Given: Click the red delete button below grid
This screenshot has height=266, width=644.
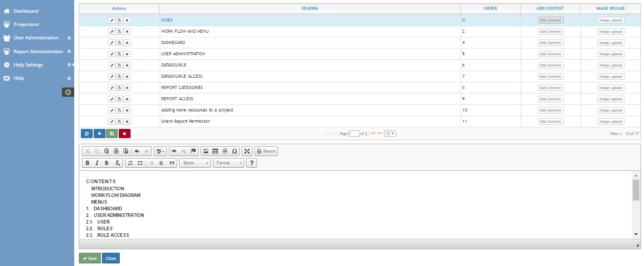Looking at the screenshot, I should point(124,134).
